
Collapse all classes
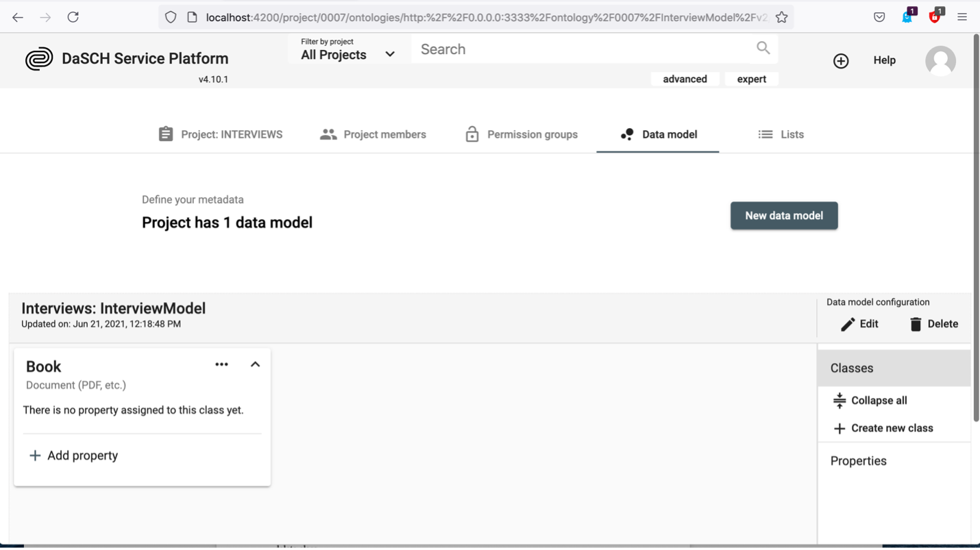[x=870, y=401]
